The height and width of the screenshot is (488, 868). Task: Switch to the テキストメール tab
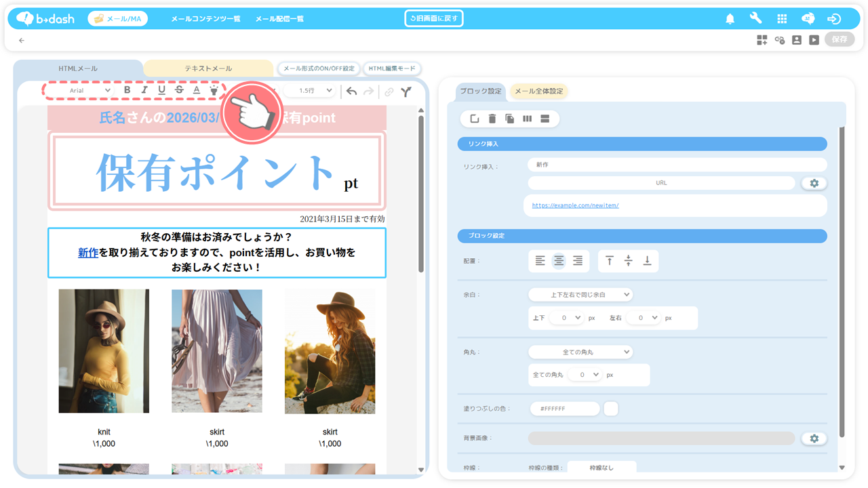[208, 68]
